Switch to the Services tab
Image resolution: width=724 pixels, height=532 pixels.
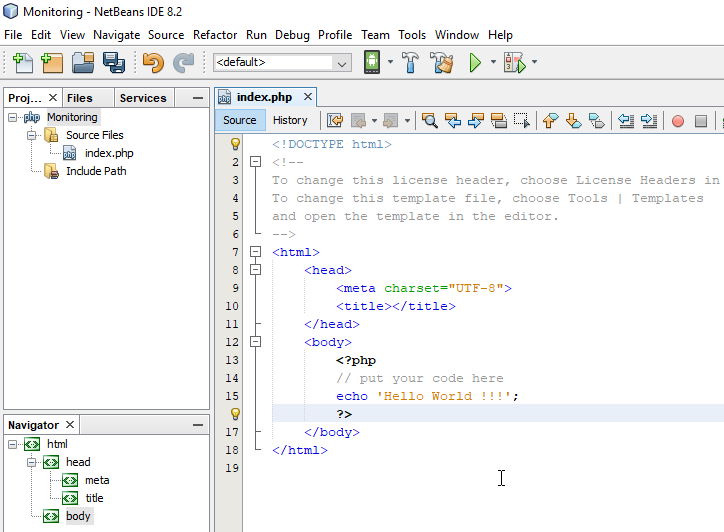click(x=143, y=98)
